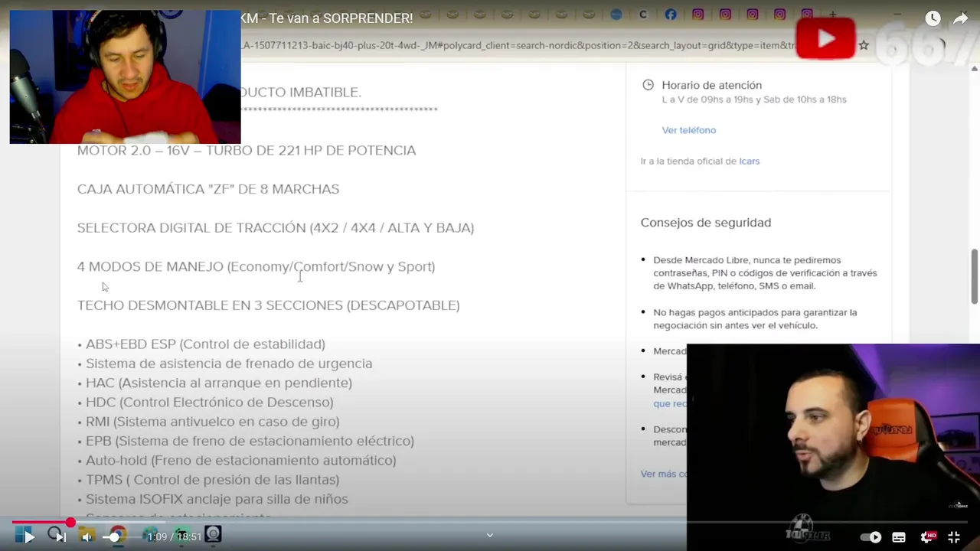
Task: Turn on subtitles with the captions icon
Action: [899, 537]
